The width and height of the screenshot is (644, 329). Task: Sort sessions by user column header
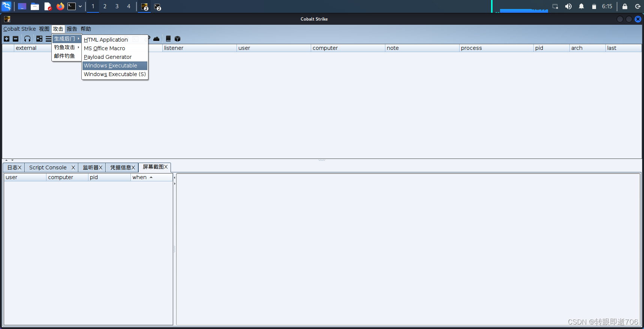(274, 48)
